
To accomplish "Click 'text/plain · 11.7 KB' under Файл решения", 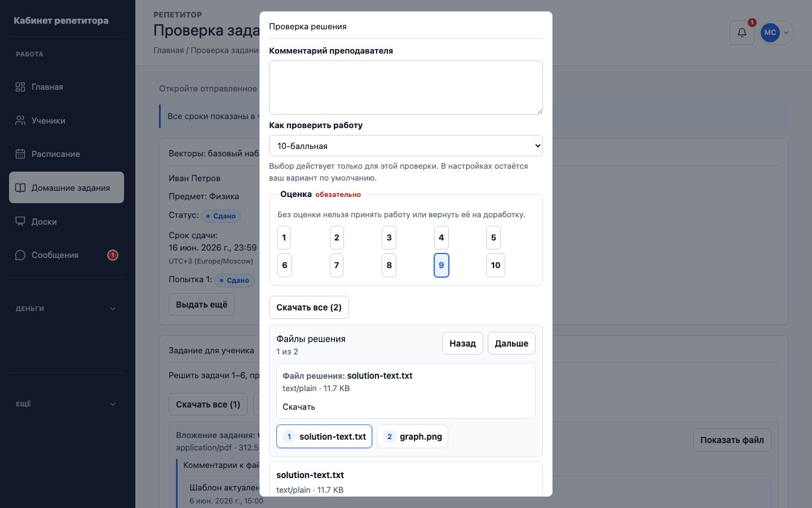I will (316, 388).
